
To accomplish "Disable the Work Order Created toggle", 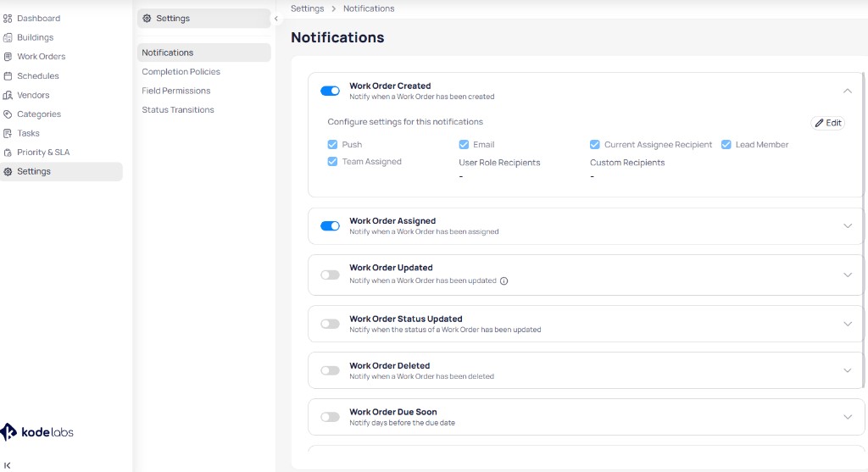I will [330, 91].
